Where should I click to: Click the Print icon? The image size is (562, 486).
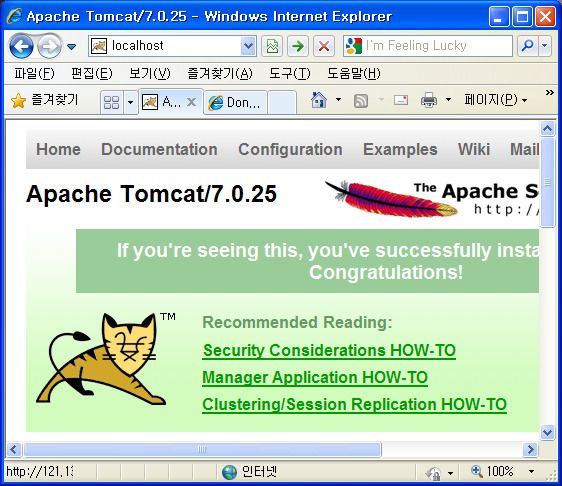click(x=429, y=100)
